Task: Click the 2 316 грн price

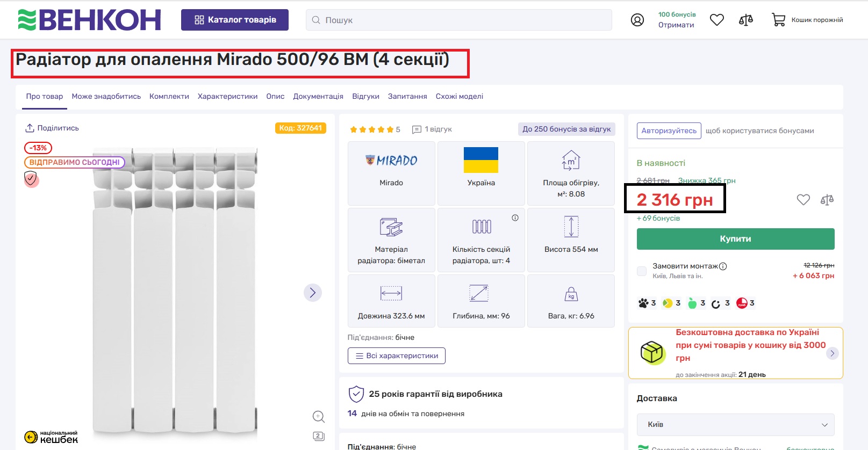Action: (x=675, y=200)
